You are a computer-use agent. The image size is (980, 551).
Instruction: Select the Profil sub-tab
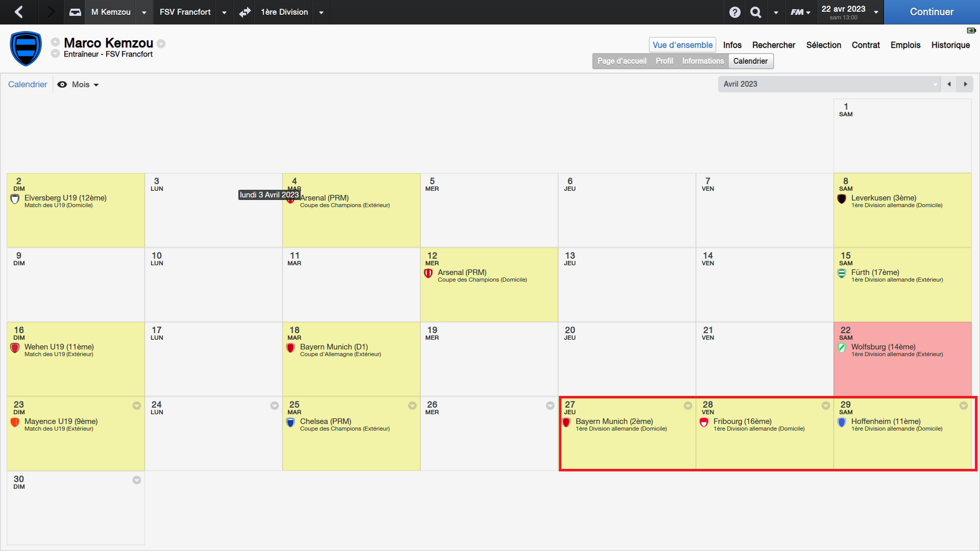click(664, 61)
